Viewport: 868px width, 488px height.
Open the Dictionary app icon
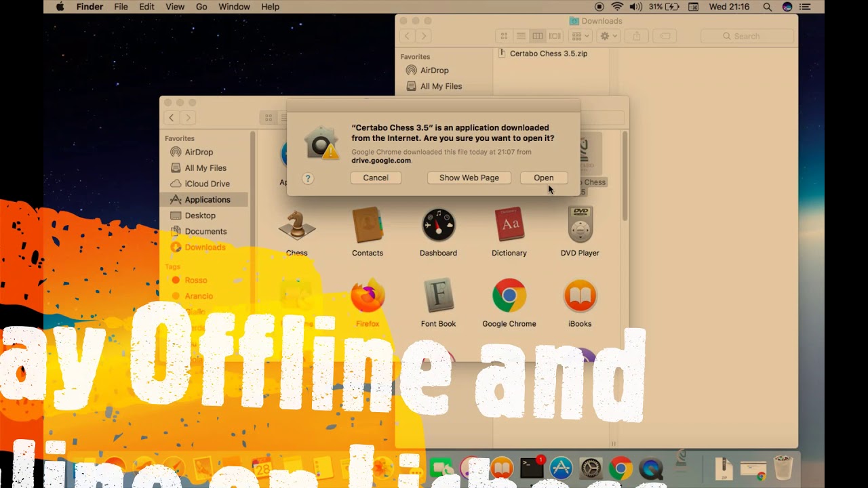coord(509,225)
